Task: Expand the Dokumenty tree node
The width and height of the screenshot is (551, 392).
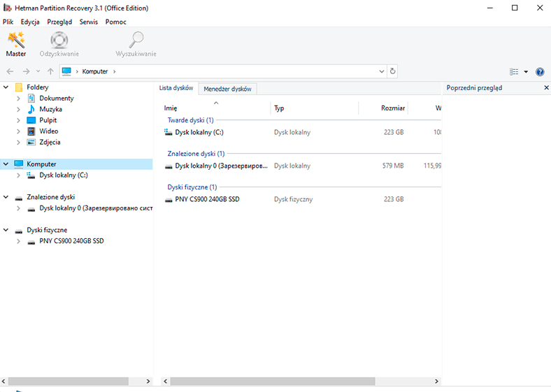Action: (x=19, y=99)
